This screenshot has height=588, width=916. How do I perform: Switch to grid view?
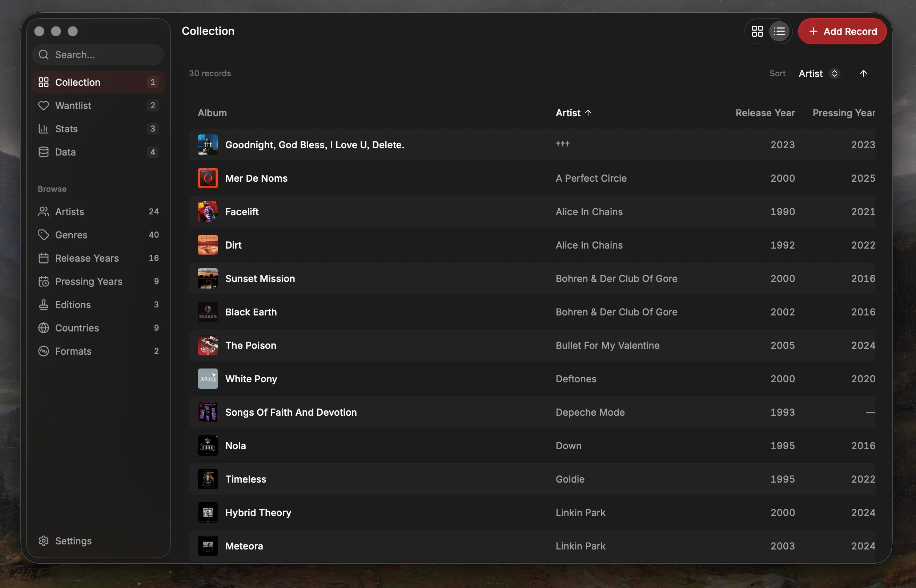(x=757, y=31)
